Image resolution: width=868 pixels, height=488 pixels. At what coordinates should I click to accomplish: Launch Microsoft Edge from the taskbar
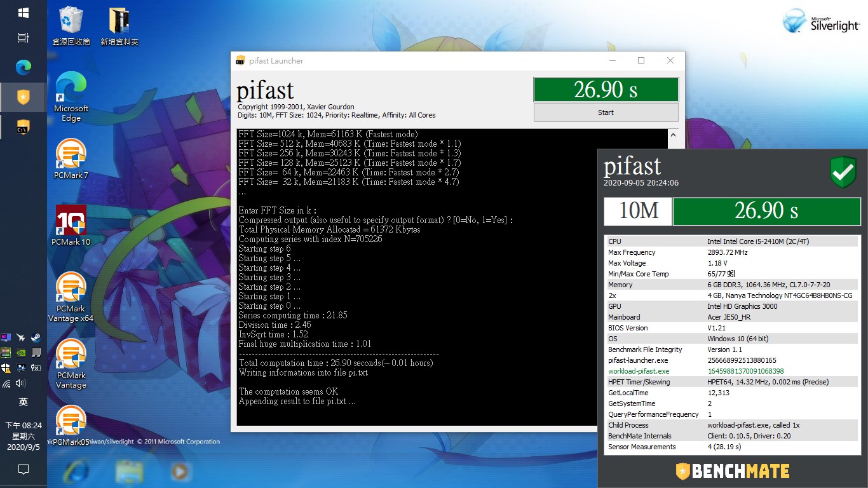(23, 67)
